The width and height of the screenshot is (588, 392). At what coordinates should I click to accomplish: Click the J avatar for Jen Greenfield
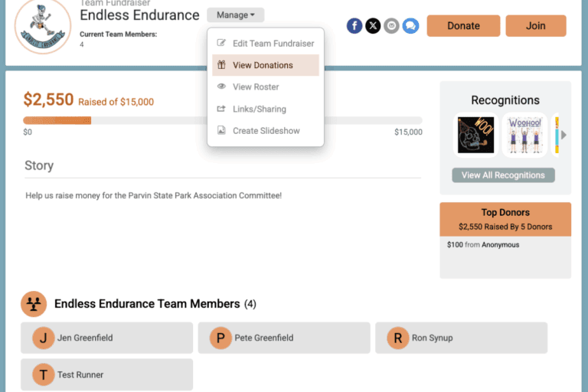tap(43, 338)
